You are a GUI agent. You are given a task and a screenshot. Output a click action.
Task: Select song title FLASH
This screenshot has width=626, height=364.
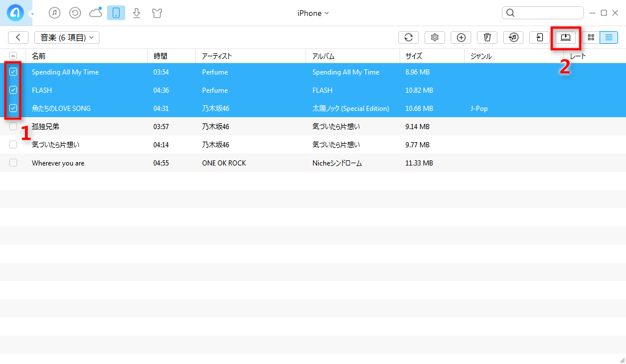(x=42, y=90)
